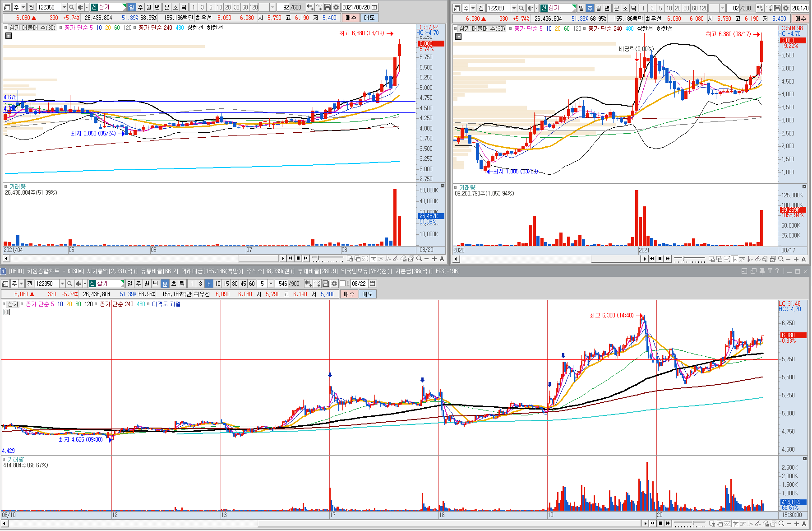Expand speaker options dropdown in minute chart
Screen dimensions: 812x531
[x=84, y=284]
